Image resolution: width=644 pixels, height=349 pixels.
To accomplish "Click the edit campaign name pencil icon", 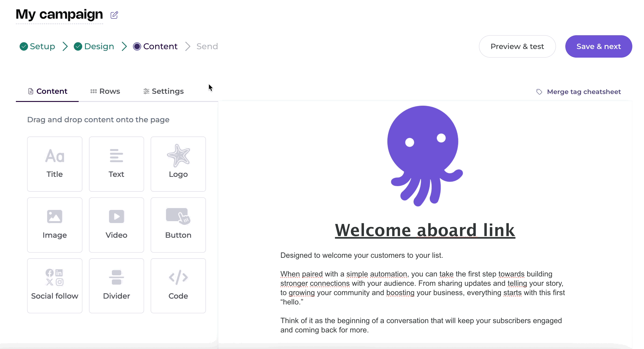I will 114,15.
